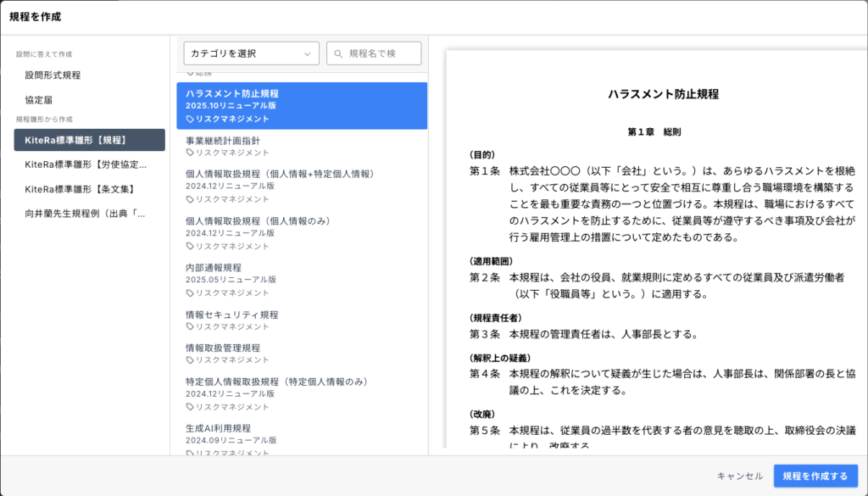Screen dimensions: 868x496
Task: Click the キャンセル button
Action: 739,476
